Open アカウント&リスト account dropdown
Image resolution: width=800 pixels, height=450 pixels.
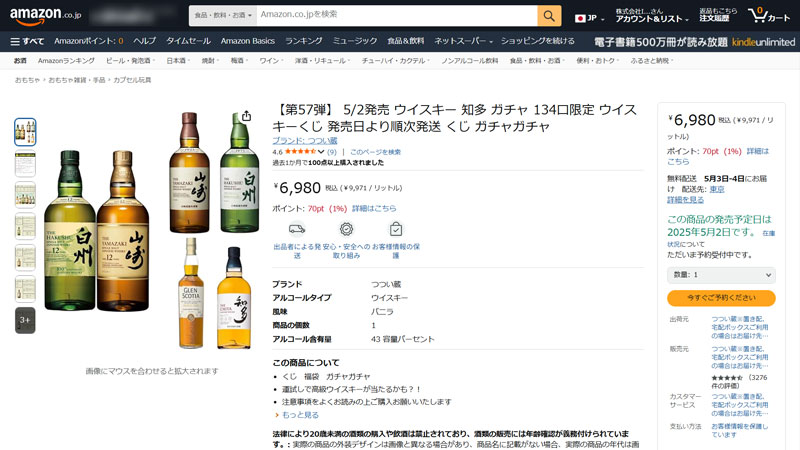coord(652,15)
